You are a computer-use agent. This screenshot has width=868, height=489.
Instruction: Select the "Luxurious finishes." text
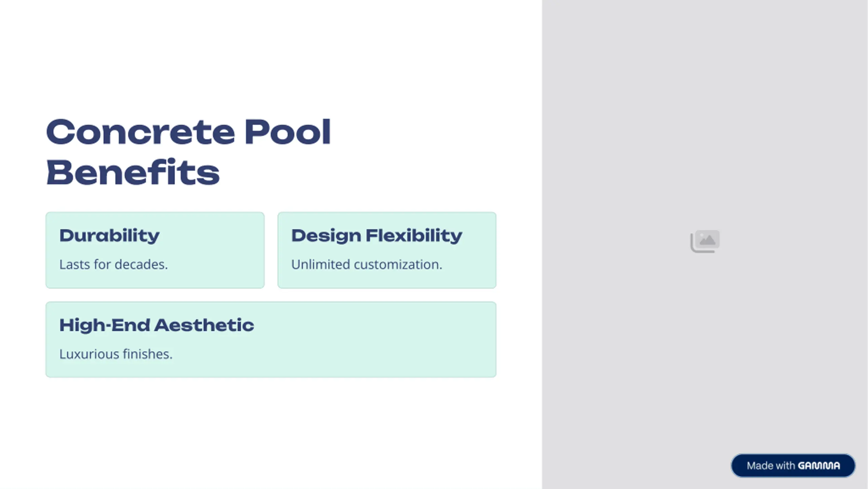point(116,354)
